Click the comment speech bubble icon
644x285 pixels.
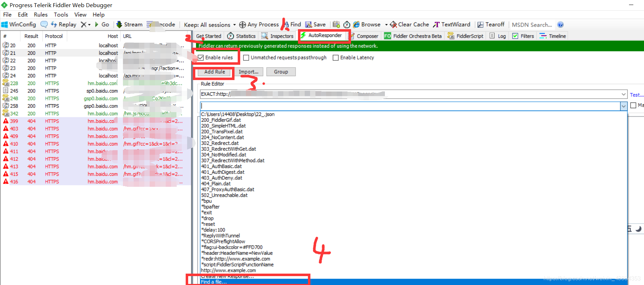pyautogui.click(x=44, y=25)
